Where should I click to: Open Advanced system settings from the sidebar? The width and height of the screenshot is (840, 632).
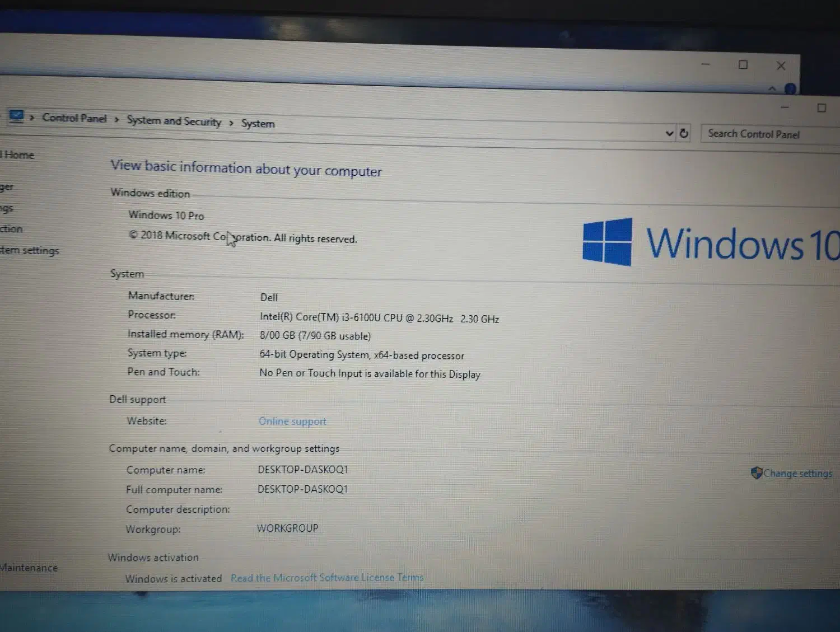coord(29,250)
